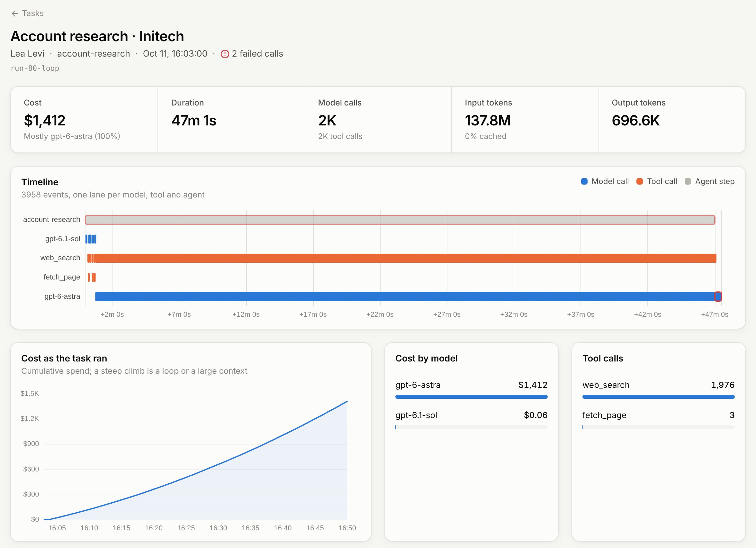Click the gpt-6-astra cost by model row
The image size is (756, 548).
471,390
